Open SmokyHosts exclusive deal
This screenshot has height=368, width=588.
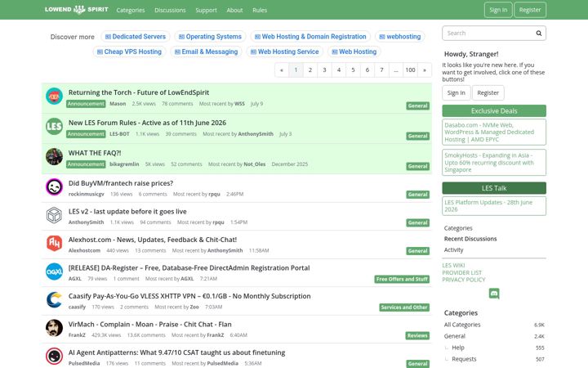pyautogui.click(x=494, y=162)
